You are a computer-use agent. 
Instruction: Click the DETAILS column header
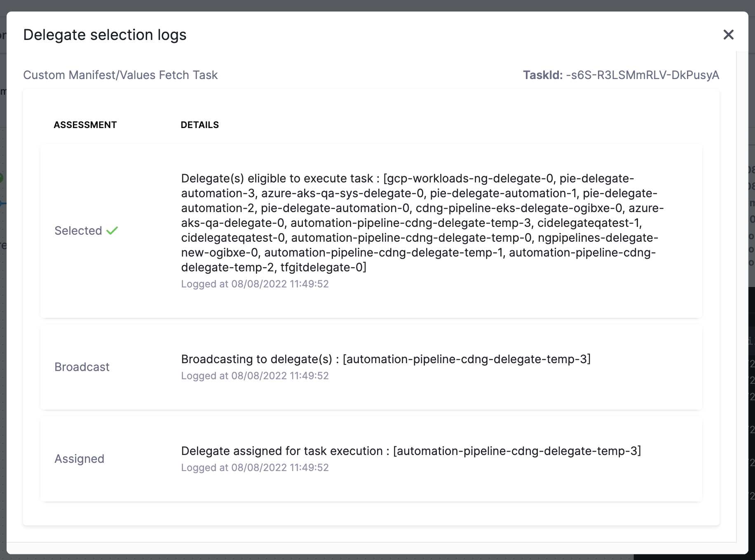(199, 125)
